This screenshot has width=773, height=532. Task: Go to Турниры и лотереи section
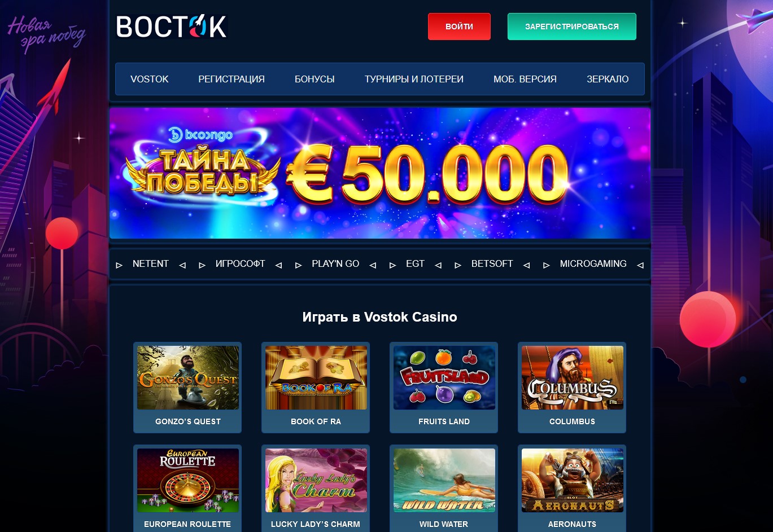[414, 79]
